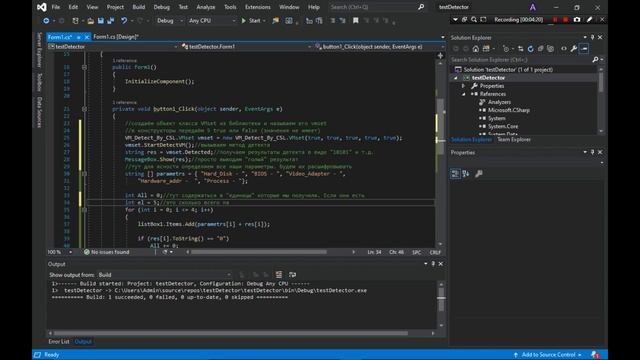Open the testDetector.Form1 class dropdown

246,47
